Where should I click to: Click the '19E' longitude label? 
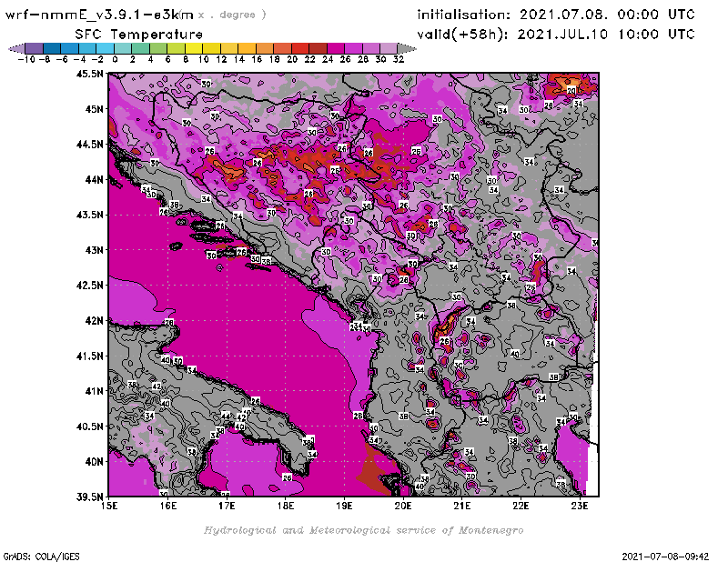(344, 506)
